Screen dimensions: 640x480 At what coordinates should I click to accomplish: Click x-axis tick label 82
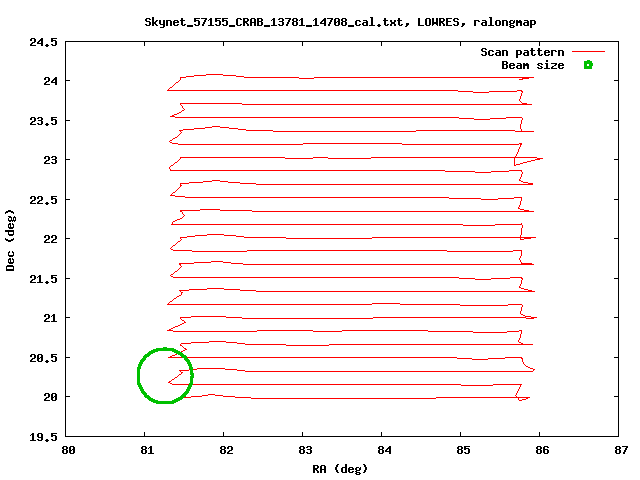226,450
